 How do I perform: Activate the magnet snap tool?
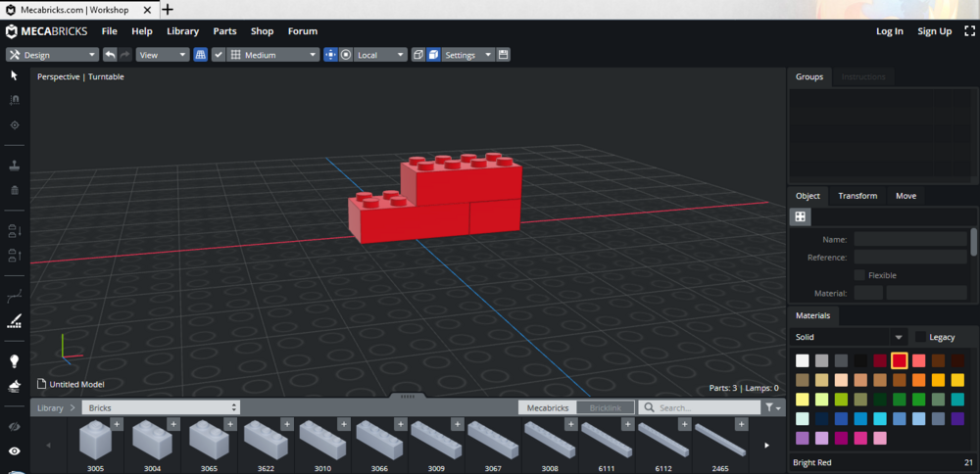pos(15,99)
